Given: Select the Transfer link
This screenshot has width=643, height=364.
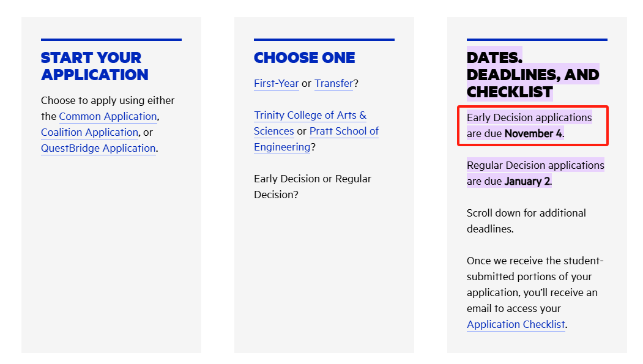Looking at the screenshot, I should click(334, 84).
